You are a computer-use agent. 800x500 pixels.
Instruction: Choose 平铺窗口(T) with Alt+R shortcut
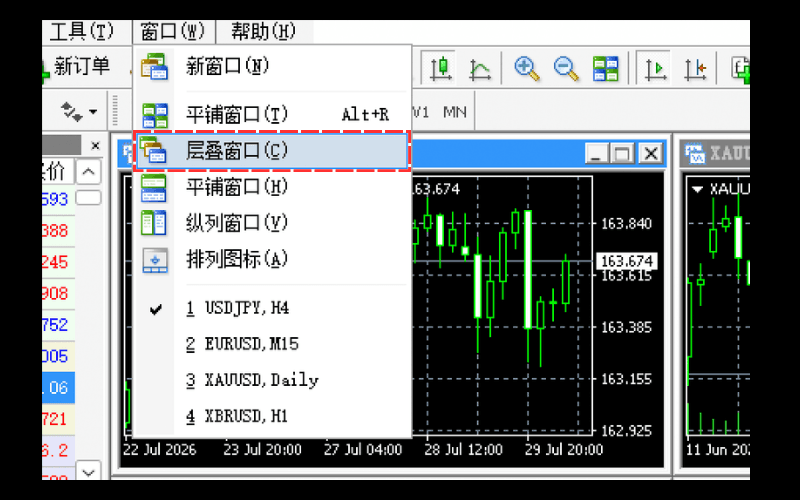pos(272,114)
